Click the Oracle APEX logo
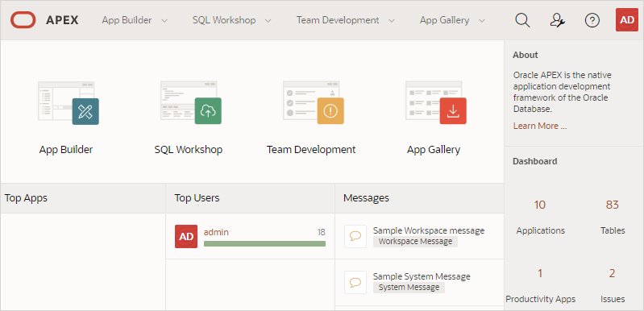This screenshot has height=311, width=644. click(44, 20)
